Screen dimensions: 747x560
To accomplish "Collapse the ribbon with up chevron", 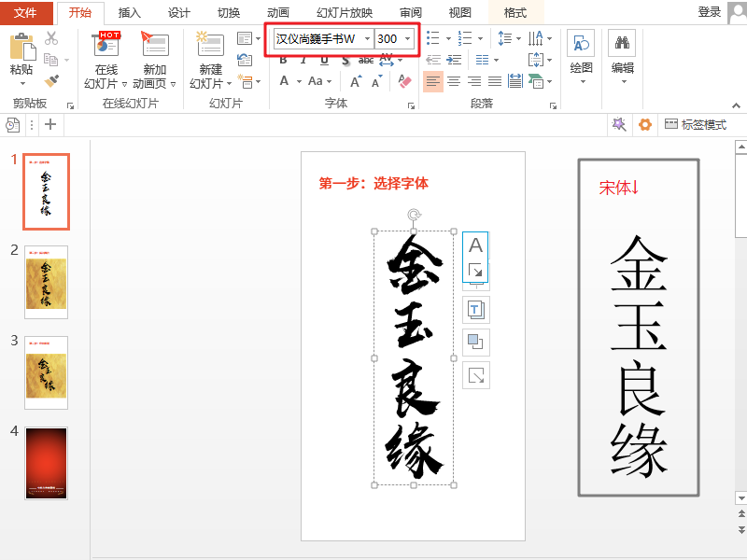I will (736, 105).
